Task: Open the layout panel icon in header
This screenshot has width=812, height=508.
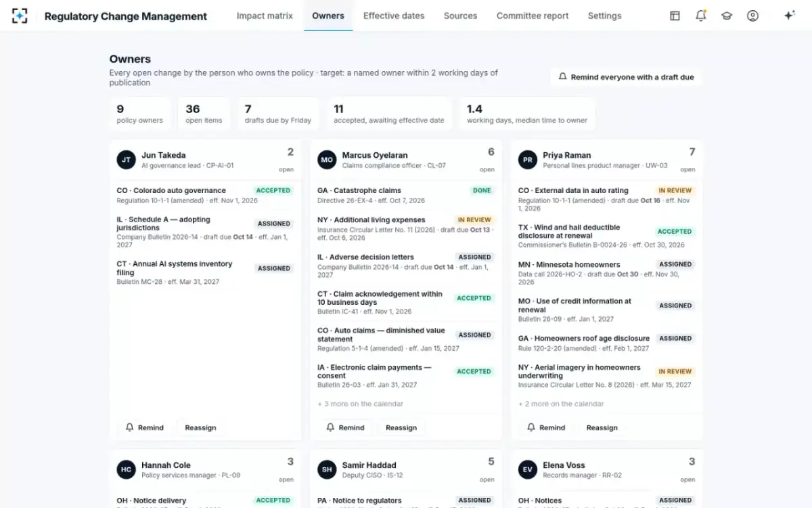Action: pyautogui.click(x=675, y=16)
